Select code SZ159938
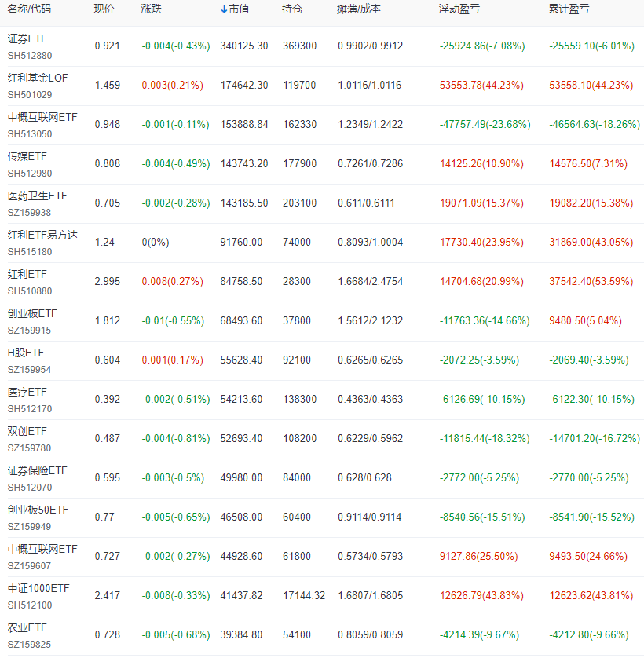The image size is (644, 658). coord(29,212)
